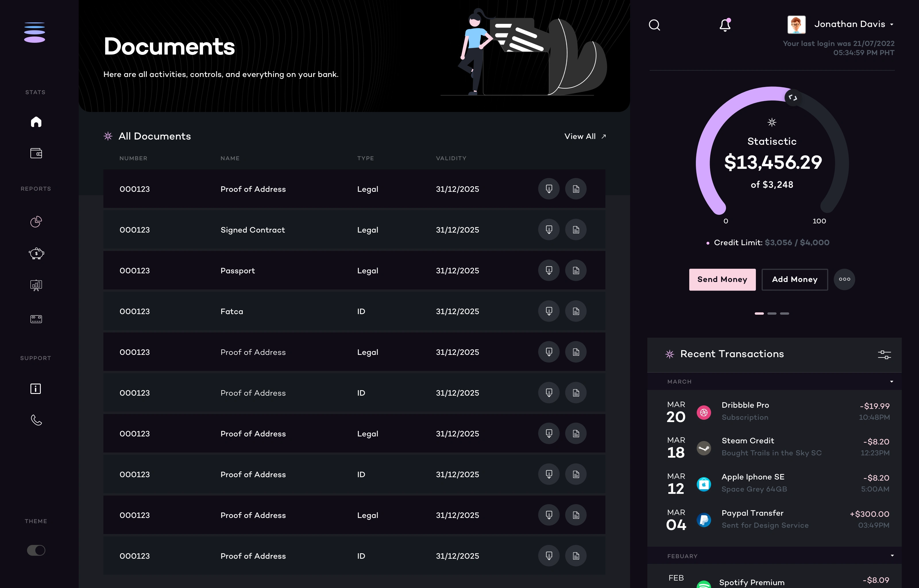919x588 pixels.
Task: Click the notification bell icon
Action: point(725,25)
